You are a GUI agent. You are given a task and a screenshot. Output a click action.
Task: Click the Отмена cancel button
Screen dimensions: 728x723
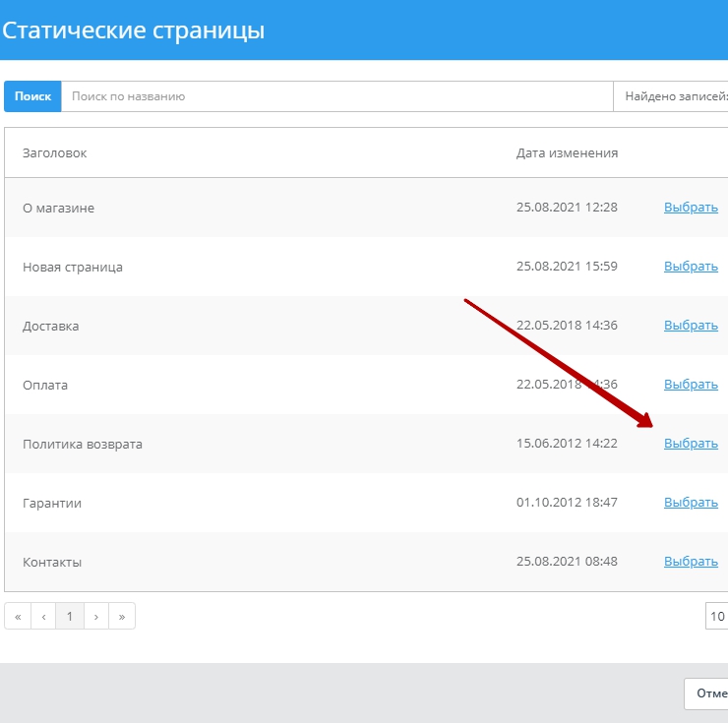pos(707,693)
